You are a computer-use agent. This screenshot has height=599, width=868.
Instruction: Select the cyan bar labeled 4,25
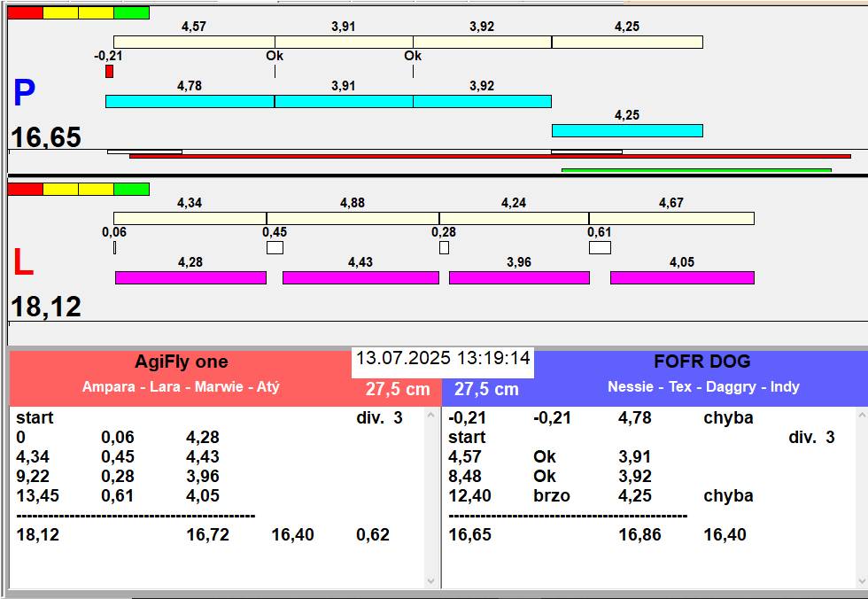tap(627, 130)
